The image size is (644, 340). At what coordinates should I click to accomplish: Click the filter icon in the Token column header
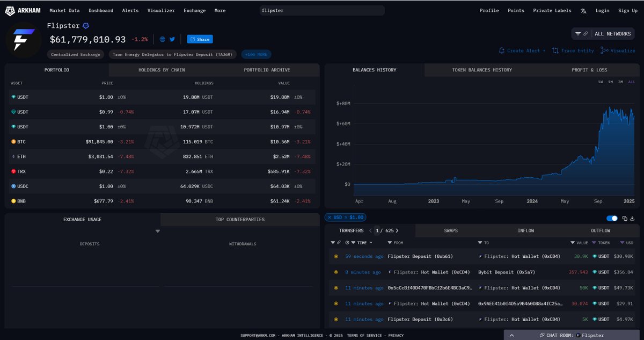coord(595,243)
